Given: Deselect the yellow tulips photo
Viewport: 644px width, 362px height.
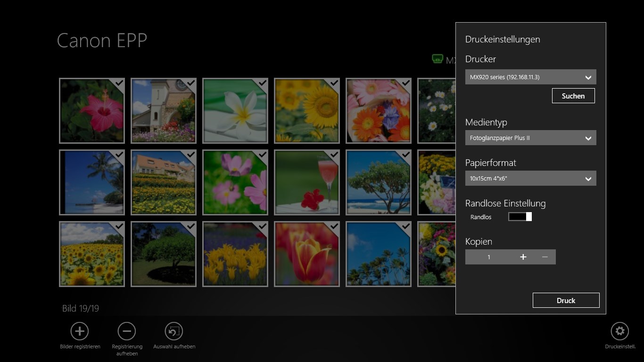Looking at the screenshot, I should click(x=235, y=254).
